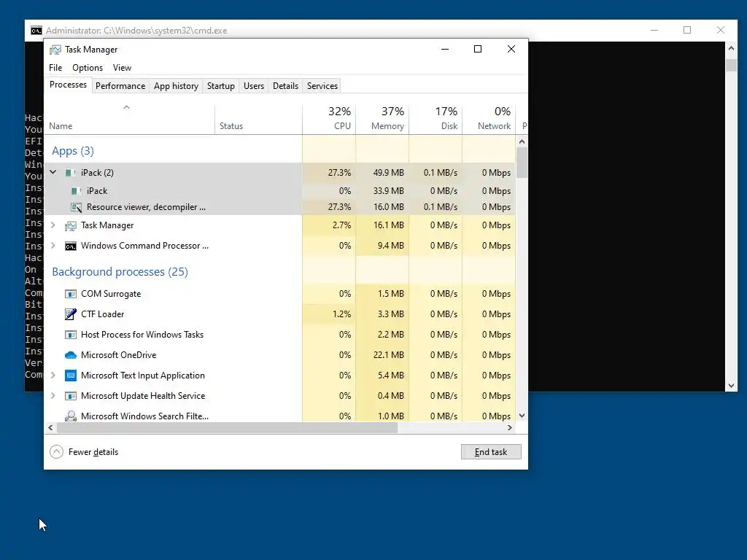Click the CTF Loader pen icon

coord(71,314)
